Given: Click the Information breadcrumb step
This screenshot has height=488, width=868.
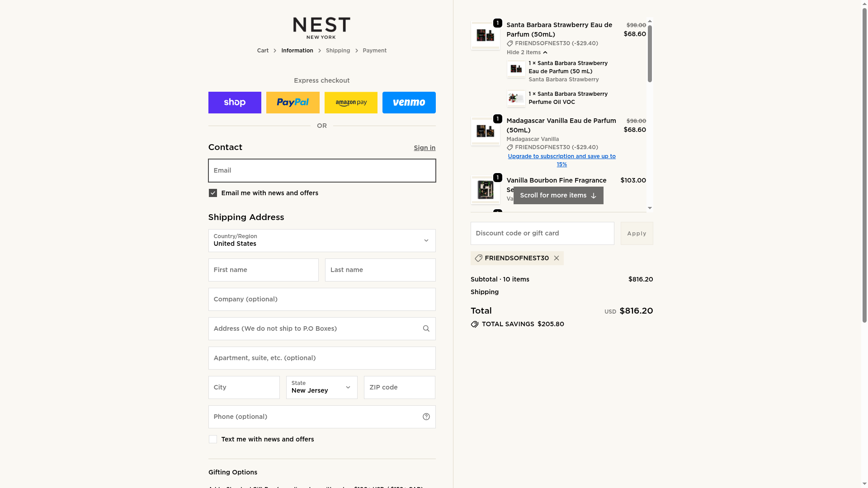Looking at the screenshot, I should tap(297, 51).
